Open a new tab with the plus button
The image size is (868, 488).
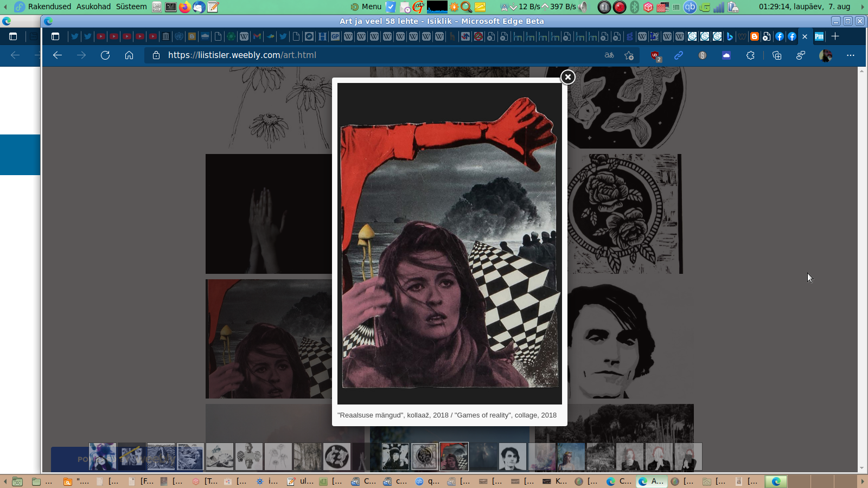point(835,36)
